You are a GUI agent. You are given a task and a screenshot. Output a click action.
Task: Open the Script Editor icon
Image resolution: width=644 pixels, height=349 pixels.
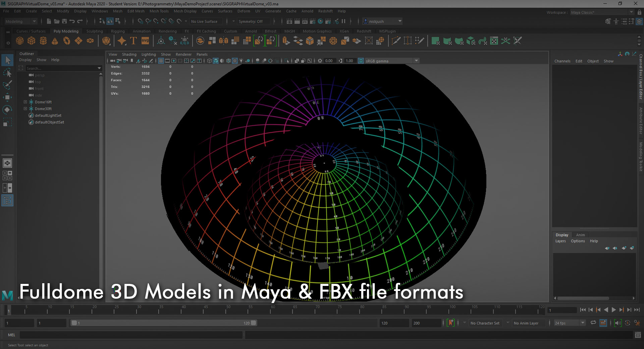point(638,335)
